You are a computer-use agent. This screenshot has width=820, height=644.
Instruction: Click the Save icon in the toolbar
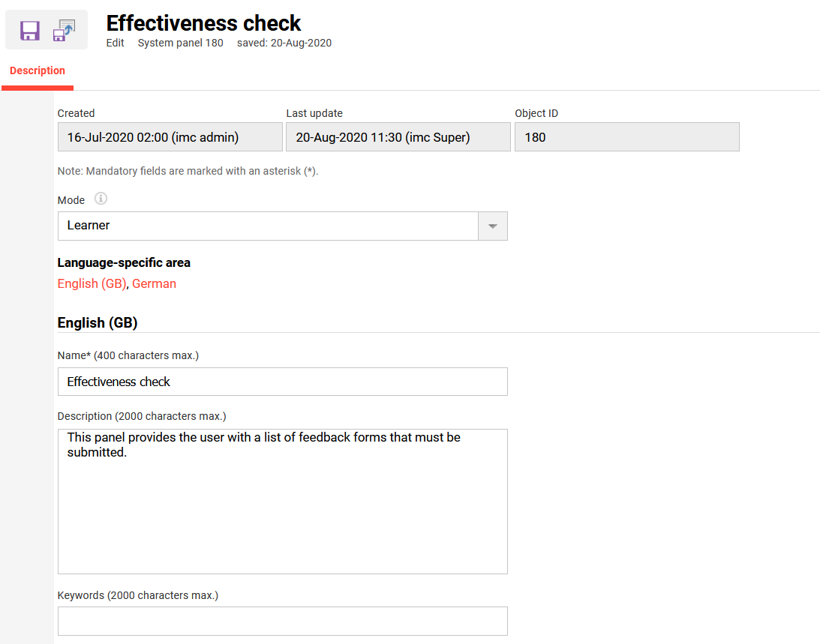pos(29,29)
